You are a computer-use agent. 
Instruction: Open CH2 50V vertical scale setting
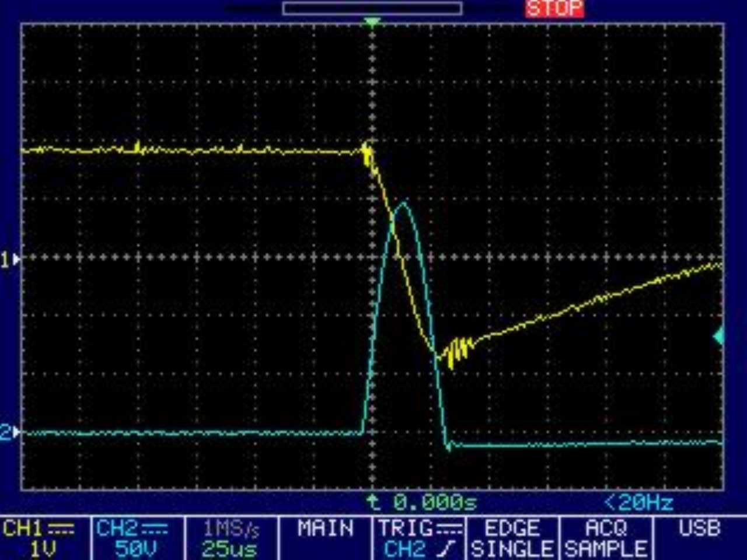tap(135, 549)
